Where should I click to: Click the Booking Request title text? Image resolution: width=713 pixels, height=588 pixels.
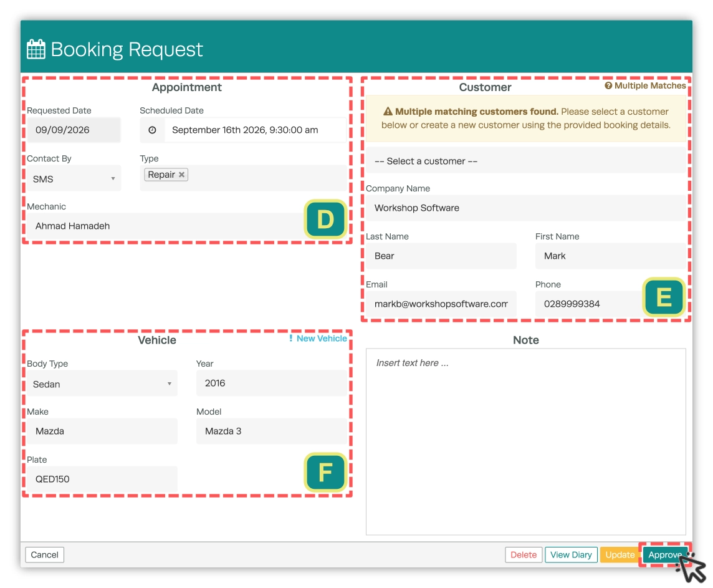(x=127, y=49)
